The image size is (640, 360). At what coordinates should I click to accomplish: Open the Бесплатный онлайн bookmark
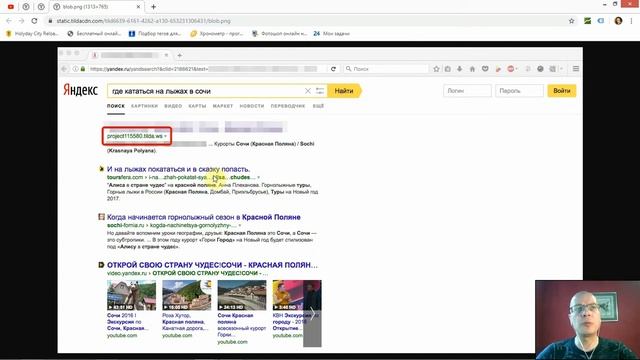pos(94,33)
